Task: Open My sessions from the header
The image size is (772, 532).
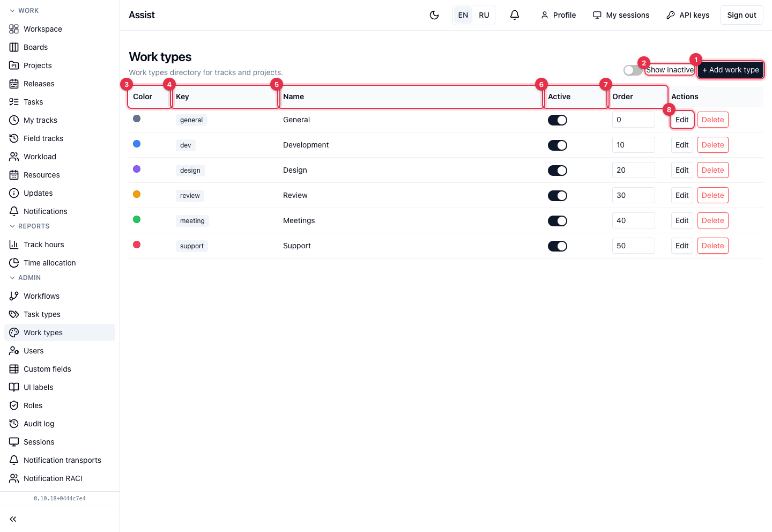Action: pyautogui.click(x=621, y=15)
